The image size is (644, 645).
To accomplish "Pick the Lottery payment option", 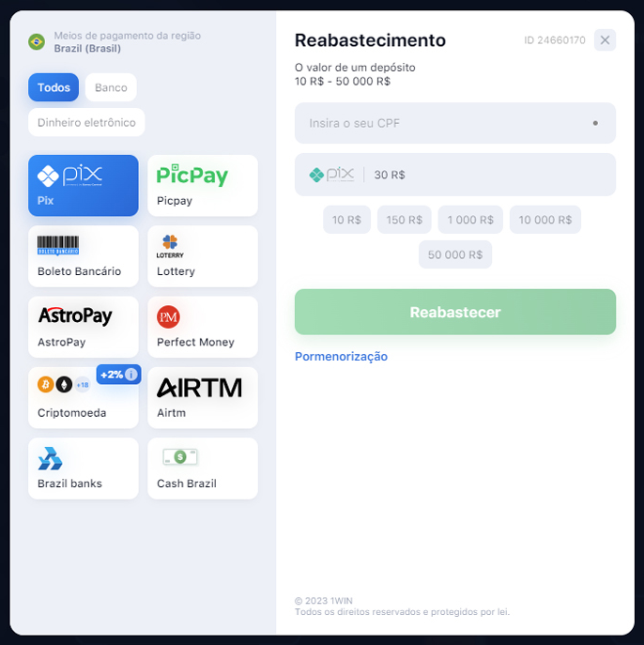I will point(202,256).
